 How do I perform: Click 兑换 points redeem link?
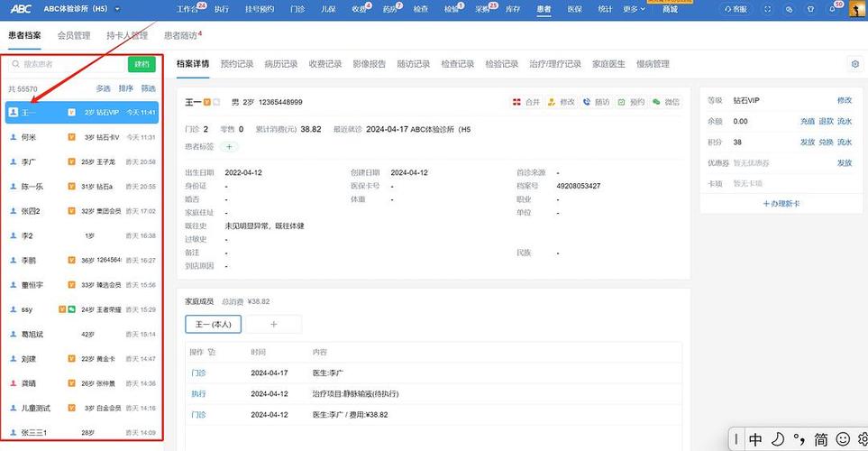(826, 143)
